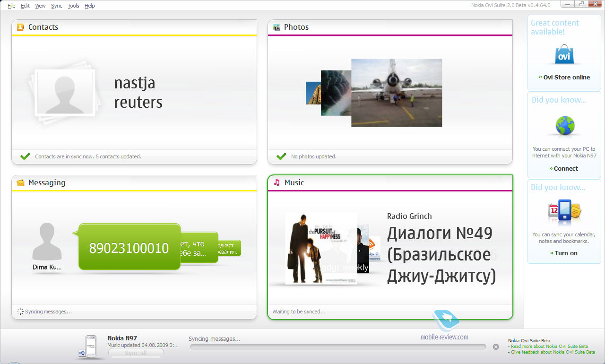Open Read more about Nokia Ovi Suite Beta

(549, 346)
